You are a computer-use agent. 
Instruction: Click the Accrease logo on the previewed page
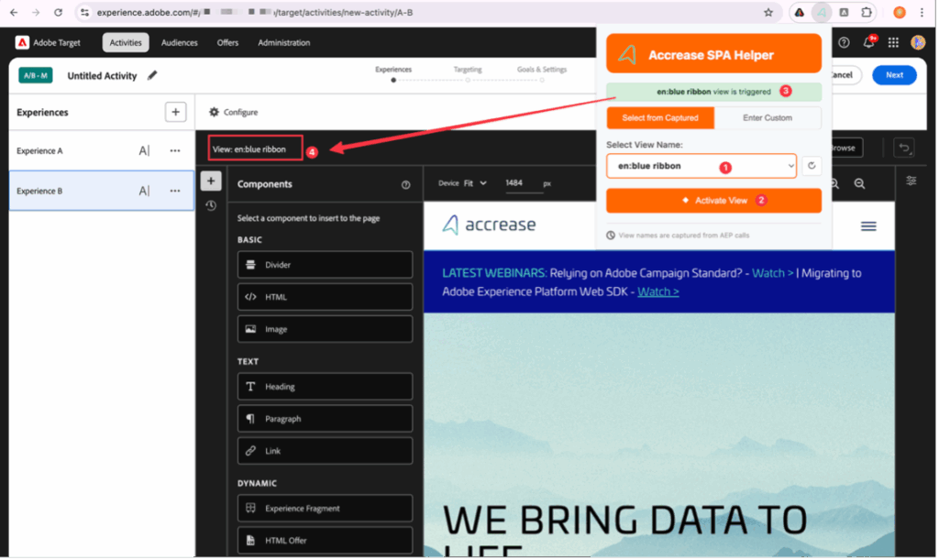coord(489,225)
